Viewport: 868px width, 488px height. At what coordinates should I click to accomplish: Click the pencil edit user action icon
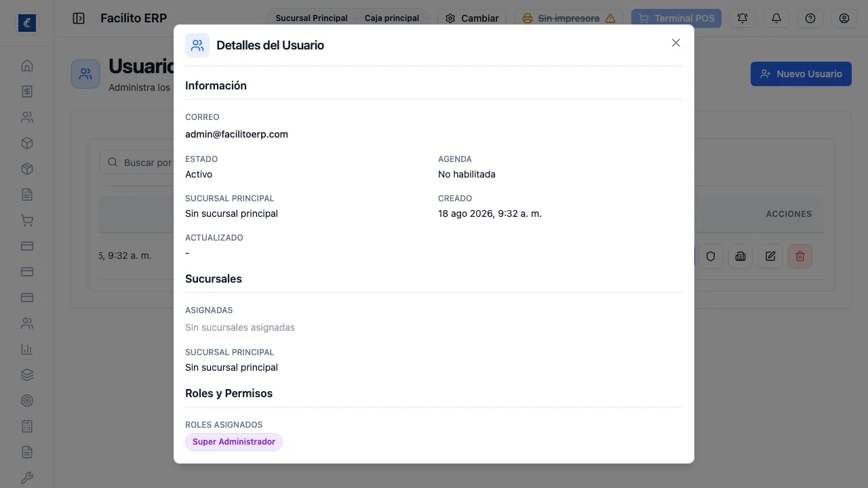click(x=770, y=256)
